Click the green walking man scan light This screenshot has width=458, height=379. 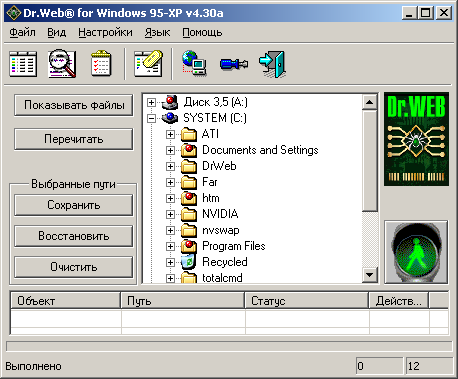416,252
